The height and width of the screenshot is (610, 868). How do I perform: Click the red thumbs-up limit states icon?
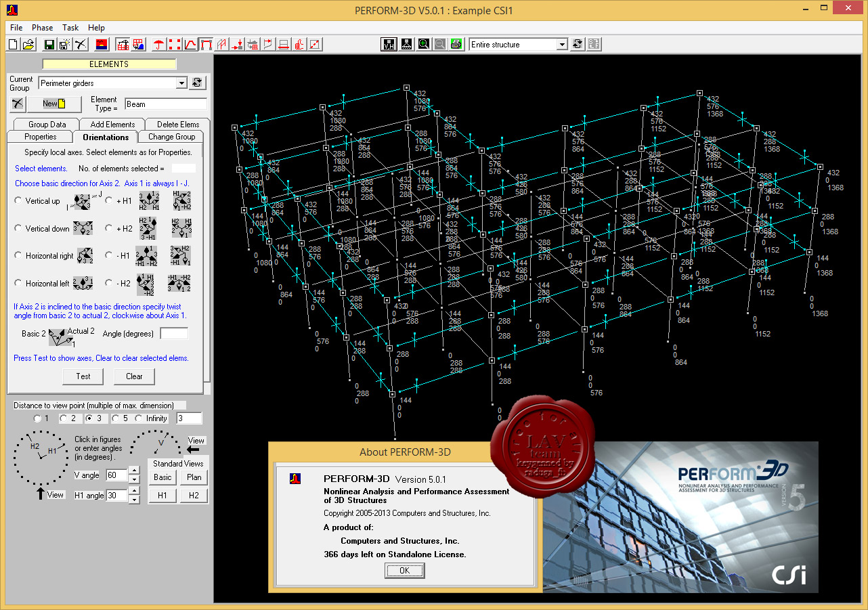[x=299, y=45]
